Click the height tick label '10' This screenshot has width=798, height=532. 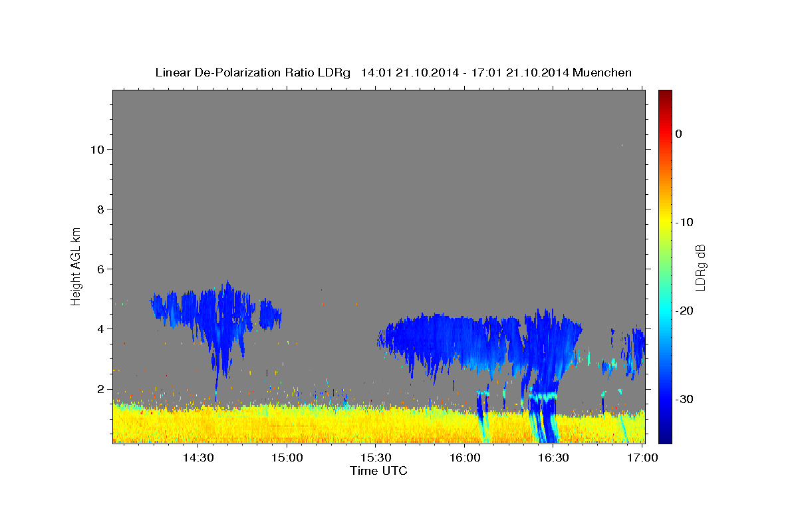tap(97, 149)
